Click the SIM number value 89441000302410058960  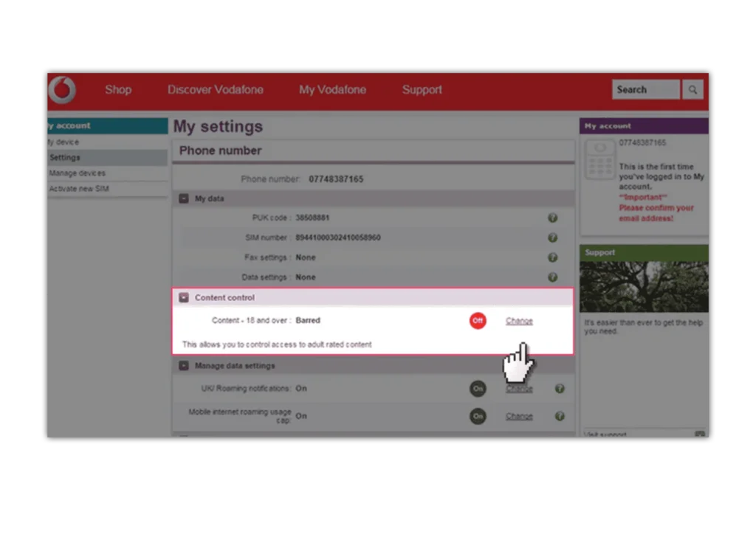point(338,238)
